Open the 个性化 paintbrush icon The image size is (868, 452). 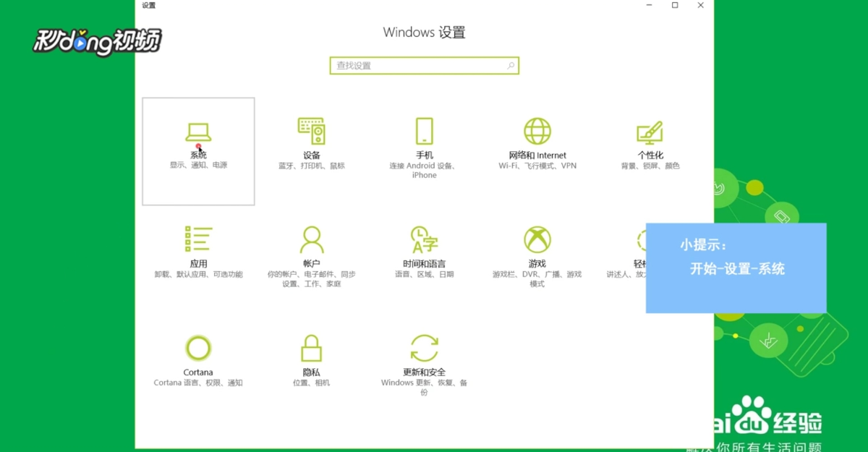[650, 132]
